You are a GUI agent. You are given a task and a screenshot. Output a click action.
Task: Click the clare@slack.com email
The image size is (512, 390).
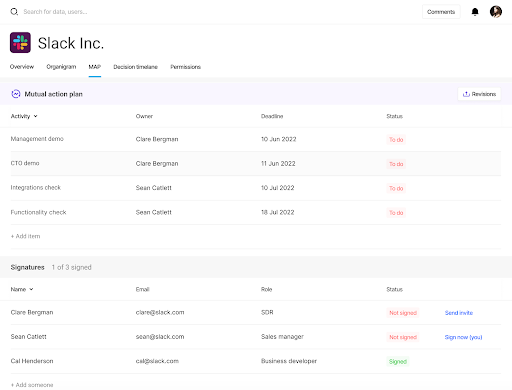pos(160,312)
